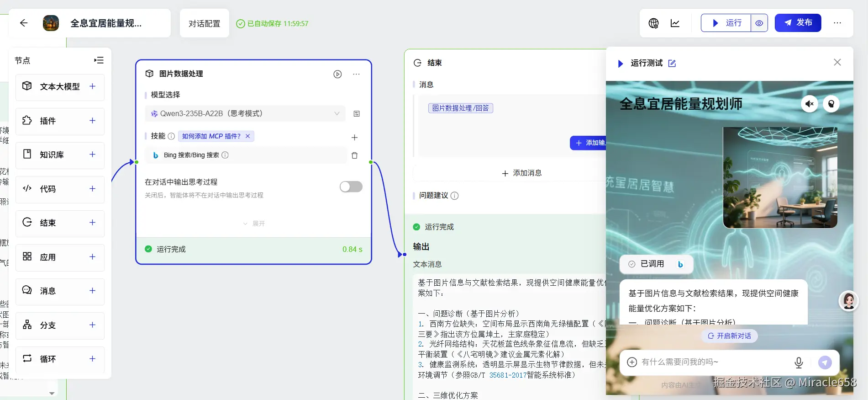
Task: Close the 运行测试 panel
Action: (837, 62)
